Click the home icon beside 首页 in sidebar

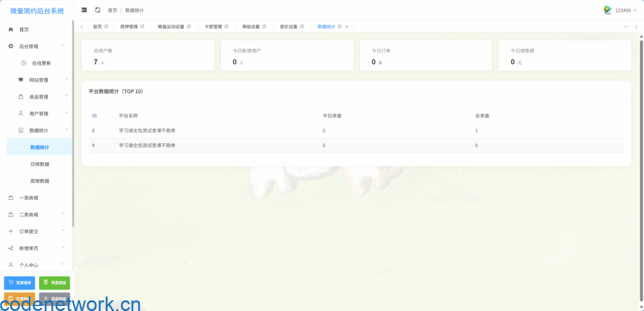[x=11, y=30]
